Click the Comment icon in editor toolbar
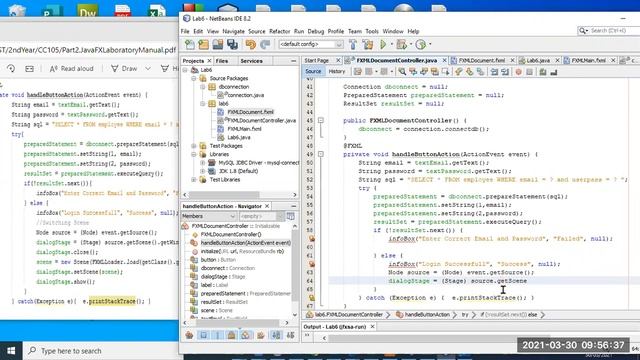The width and height of the screenshot is (640, 360). pos(543,72)
